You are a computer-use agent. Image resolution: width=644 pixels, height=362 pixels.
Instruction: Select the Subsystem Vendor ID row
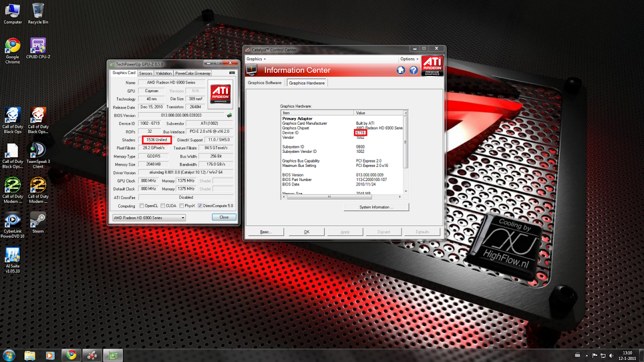pos(342,151)
